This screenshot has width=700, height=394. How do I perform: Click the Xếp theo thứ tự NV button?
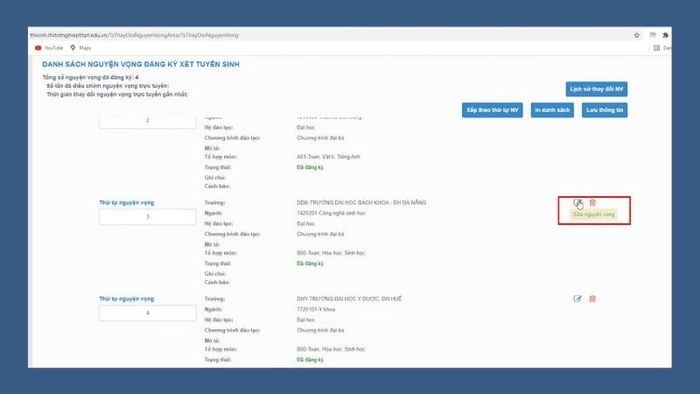pyautogui.click(x=492, y=110)
